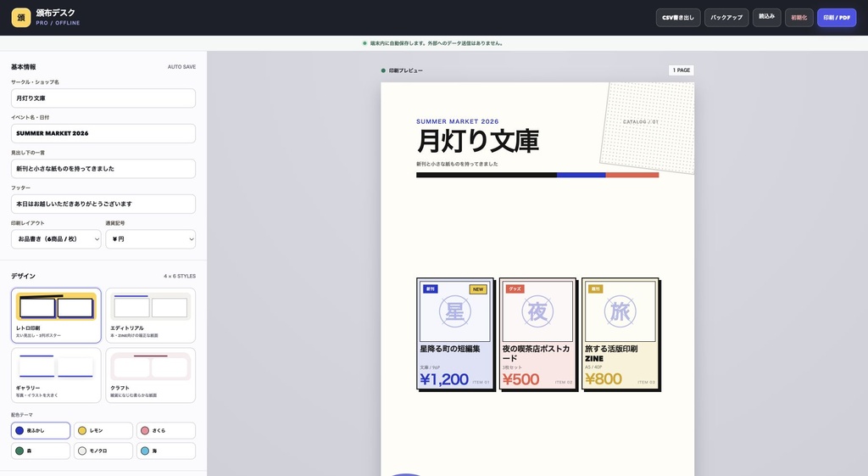Click the 星 circle placeholder image

tap(455, 311)
